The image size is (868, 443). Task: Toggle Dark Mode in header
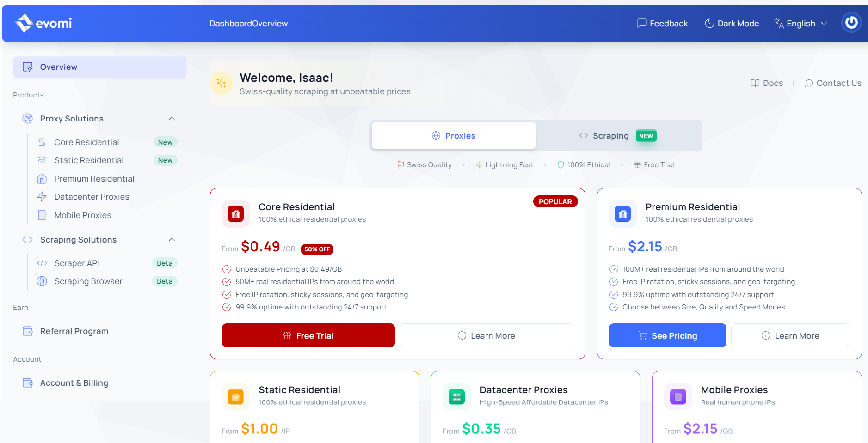click(x=732, y=23)
